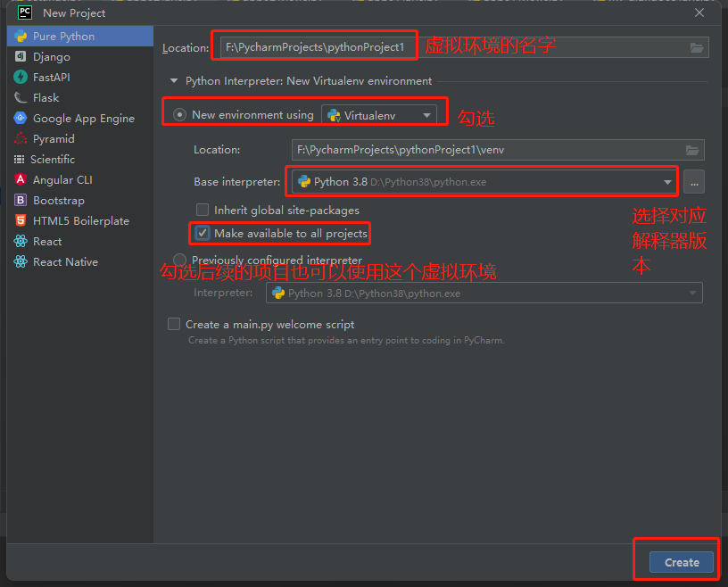This screenshot has width=728, height=587.
Task: Enable Inherit global site-packages
Action: (202, 210)
